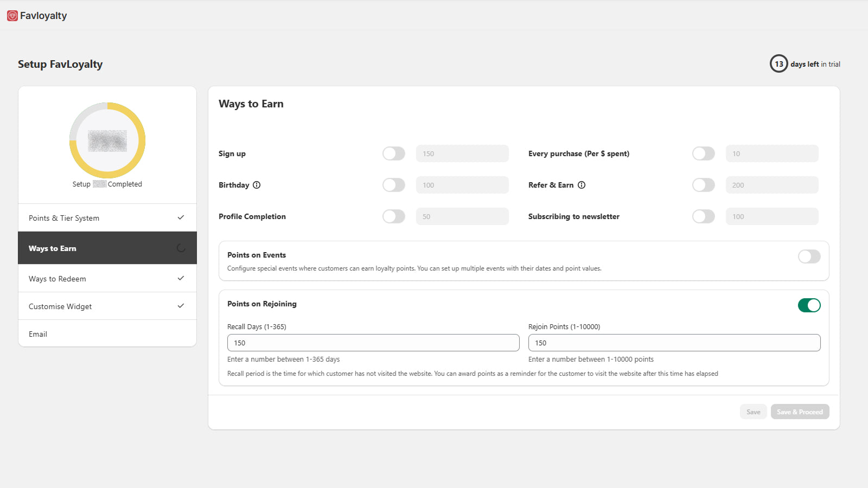Click the checkmark beside Ways to Redeem
The width and height of the screenshot is (868, 488).
(x=181, y=278)
